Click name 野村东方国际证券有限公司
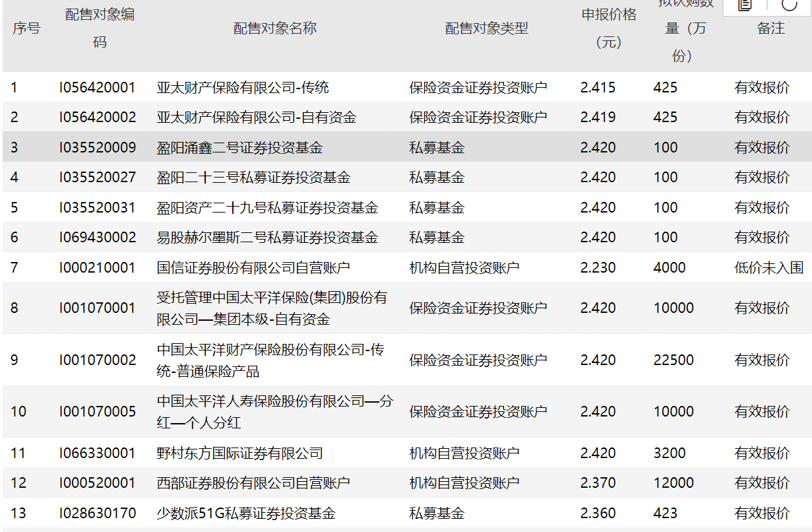 pyautogui.click(x=240, y=453)
